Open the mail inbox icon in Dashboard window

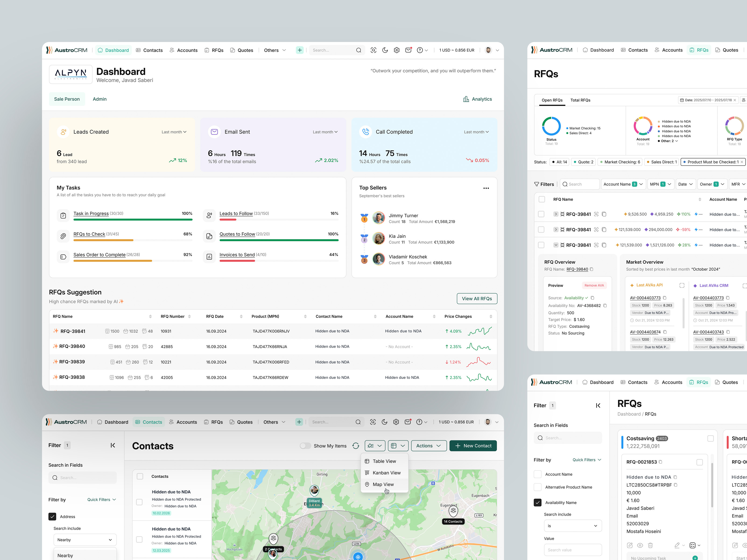click(409, 50)
